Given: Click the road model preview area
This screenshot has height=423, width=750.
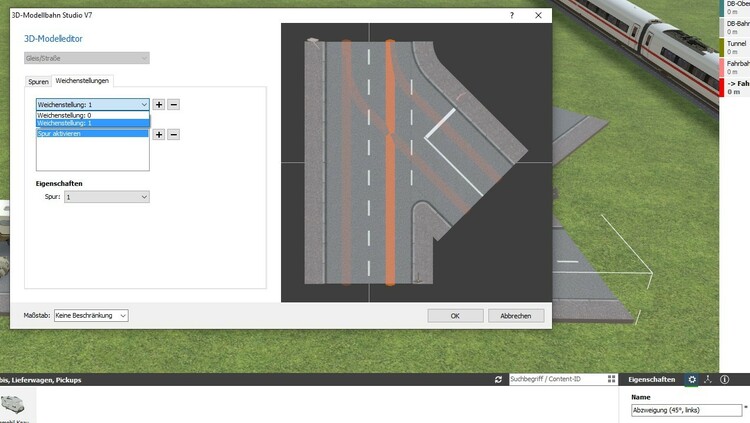Looking at the screenshot, I should pos(416,162).
